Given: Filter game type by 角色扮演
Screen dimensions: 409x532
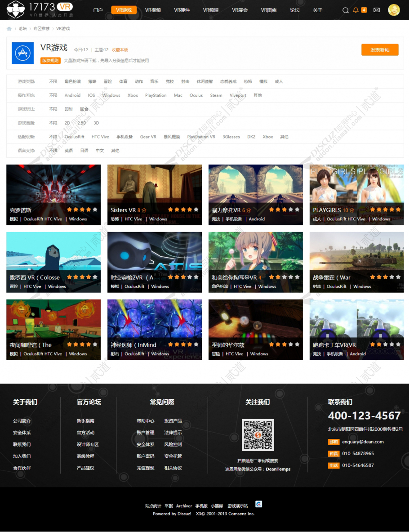Looking at the screenshot, I should pos(72,81).
